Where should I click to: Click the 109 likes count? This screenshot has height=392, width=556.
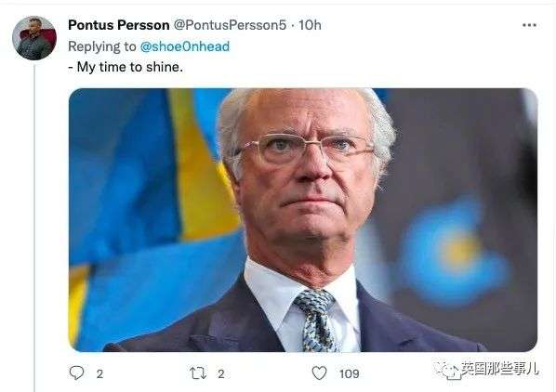coord(350,374)
